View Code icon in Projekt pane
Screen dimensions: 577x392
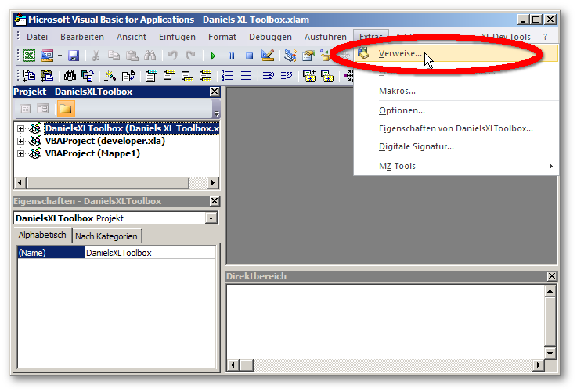25,109
